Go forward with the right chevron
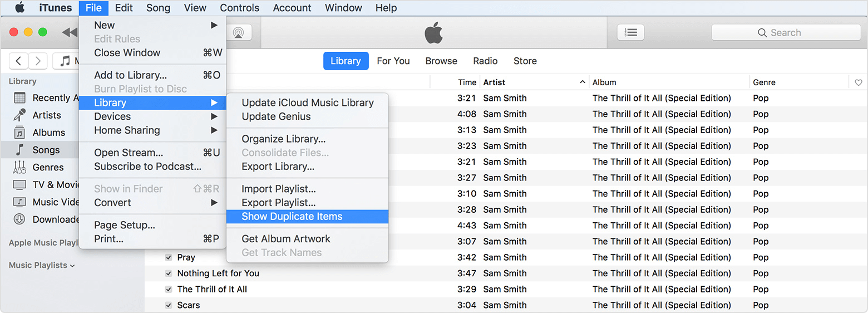 click(38, 61)
